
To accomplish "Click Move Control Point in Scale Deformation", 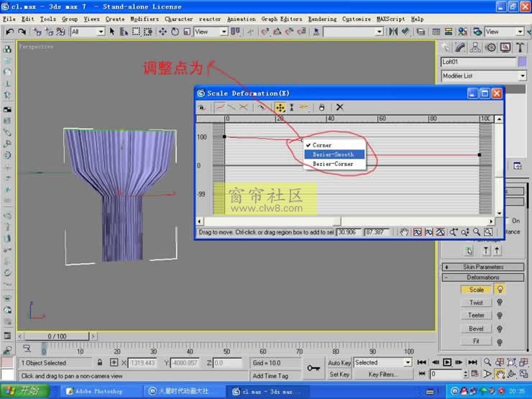I will click(x=280, y=108).
